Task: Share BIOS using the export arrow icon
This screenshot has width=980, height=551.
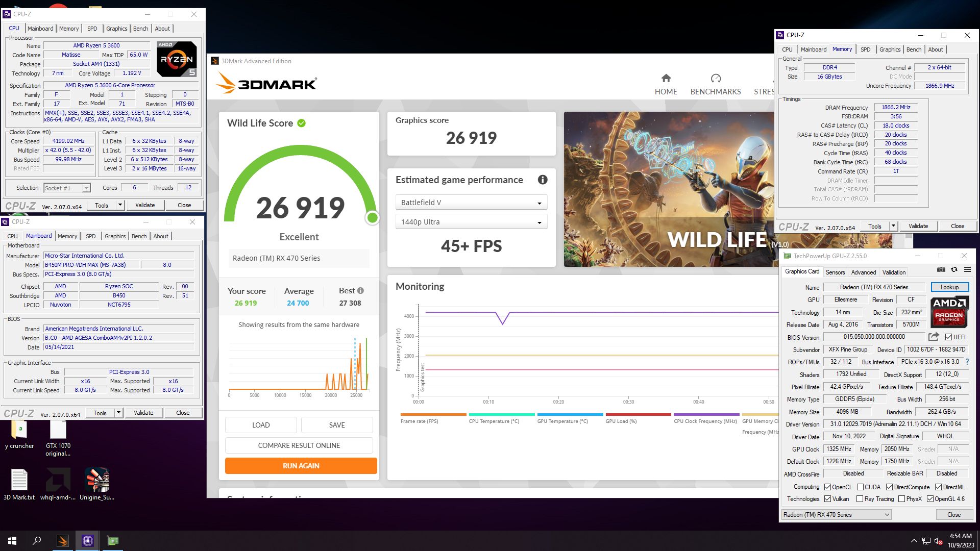Action: pyautogui.click(x=934, y=337)
